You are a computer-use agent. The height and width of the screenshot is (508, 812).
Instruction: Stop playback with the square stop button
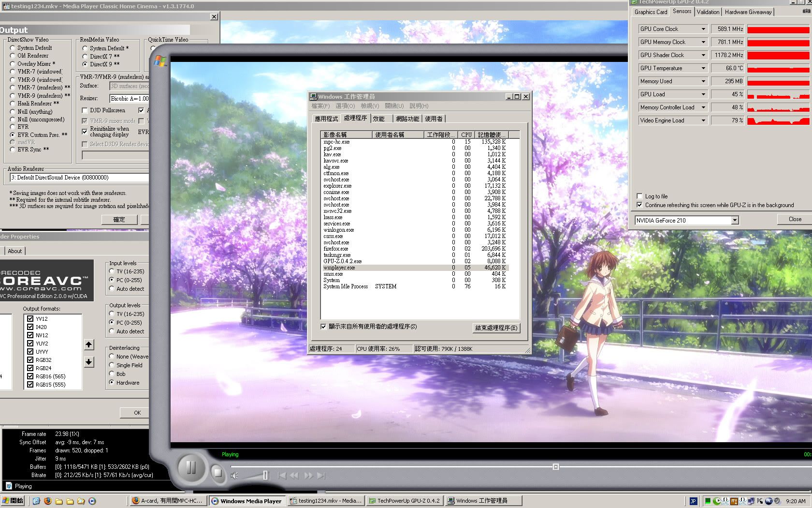(x=217, y=472)
